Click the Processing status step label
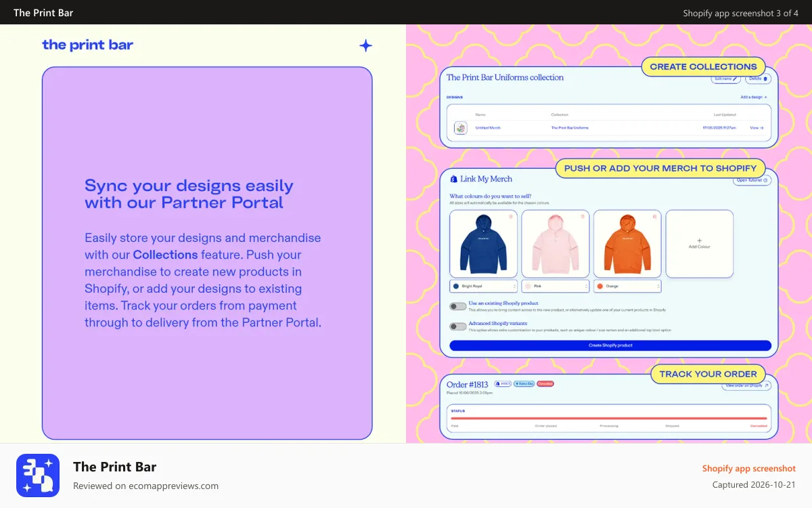The height and width of the screenshot is (508, 812). coord(609,426)
